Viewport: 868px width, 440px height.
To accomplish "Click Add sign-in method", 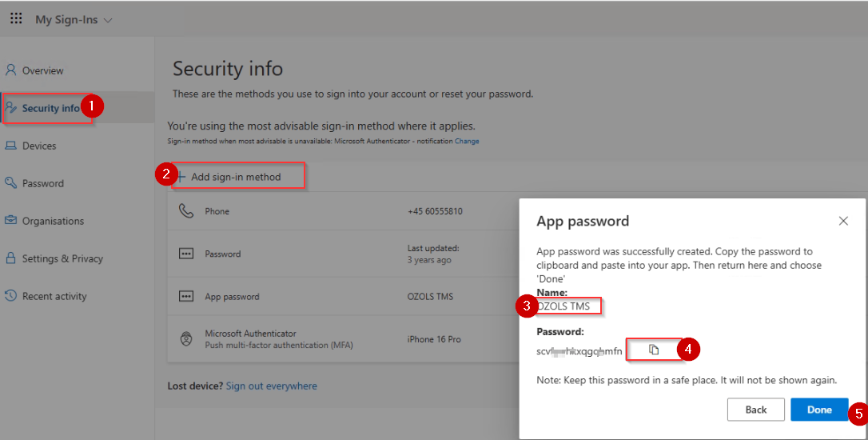I will click(235, 177).
